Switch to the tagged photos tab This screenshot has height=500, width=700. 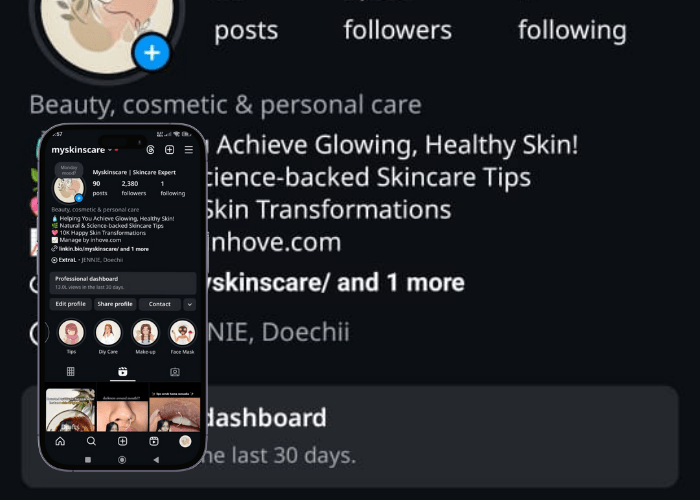pos(175,371)
